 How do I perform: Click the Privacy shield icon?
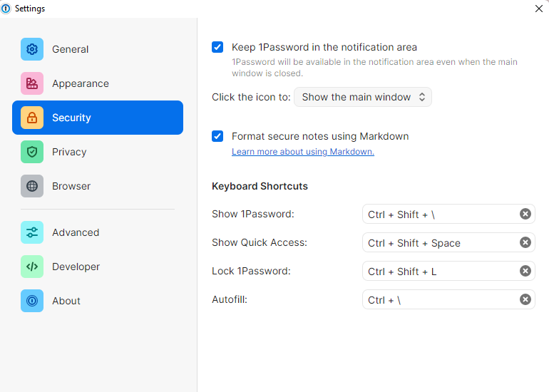click(x=32, y=152)
